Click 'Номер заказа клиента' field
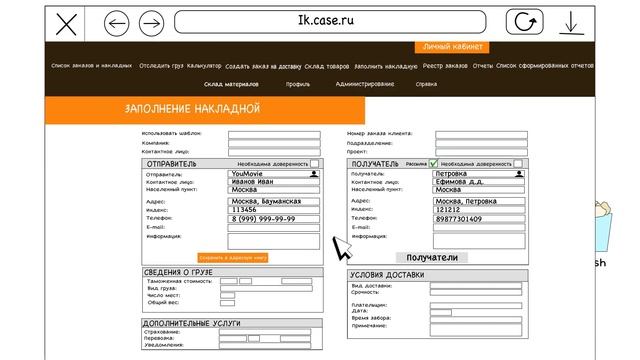640x360 pixels. pos(481,135)
